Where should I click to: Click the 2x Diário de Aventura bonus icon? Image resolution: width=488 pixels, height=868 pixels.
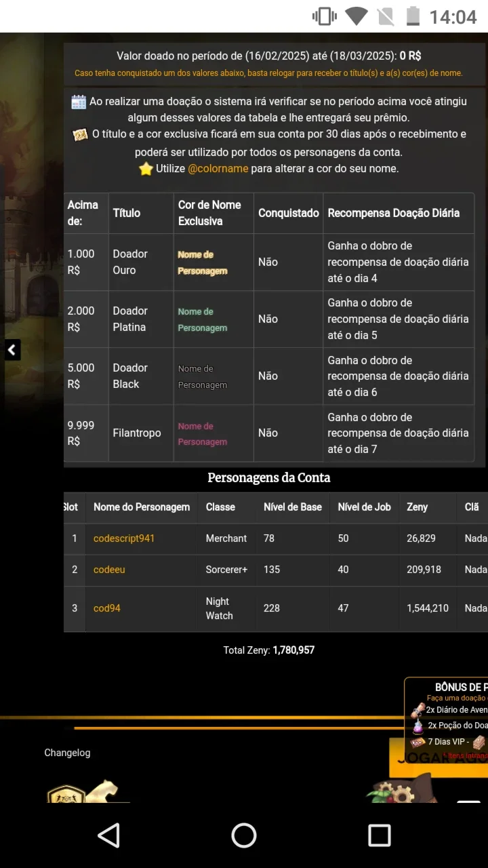[418, 710]
